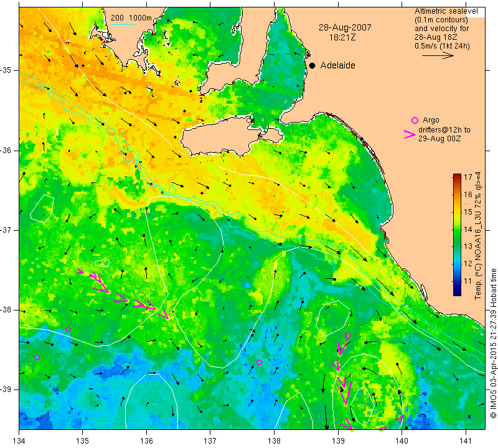
Task: Click the 11 tick on temperature scale
Action: pos(468,281)
